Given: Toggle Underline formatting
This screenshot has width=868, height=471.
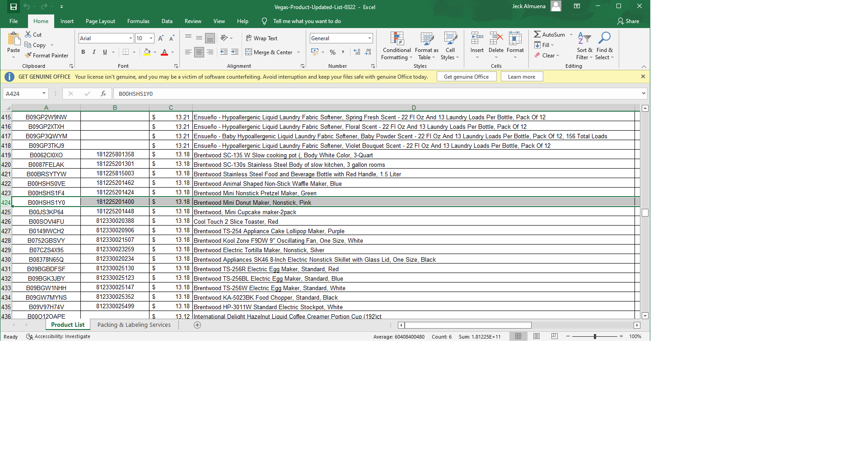Looking at the screenshot, I should click(105, 52).
